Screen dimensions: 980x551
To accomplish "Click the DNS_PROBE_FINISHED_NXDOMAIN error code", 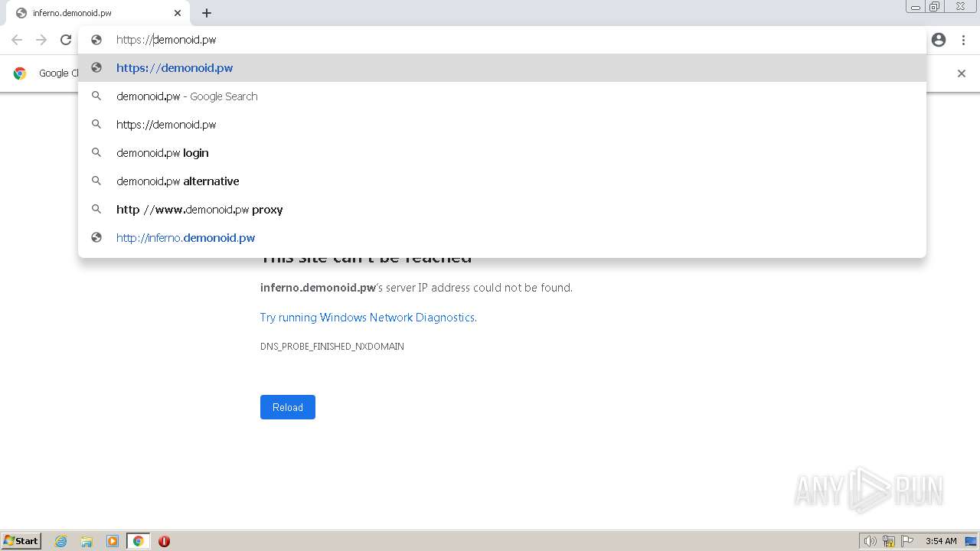I will tap(332, 347).
